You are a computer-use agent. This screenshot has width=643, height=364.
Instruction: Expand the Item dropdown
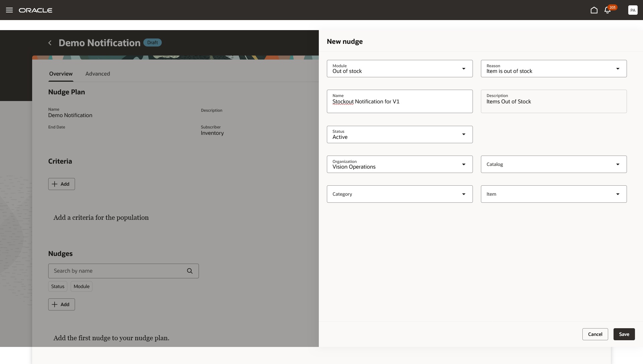pyautogui.click(x=618, y=194)
